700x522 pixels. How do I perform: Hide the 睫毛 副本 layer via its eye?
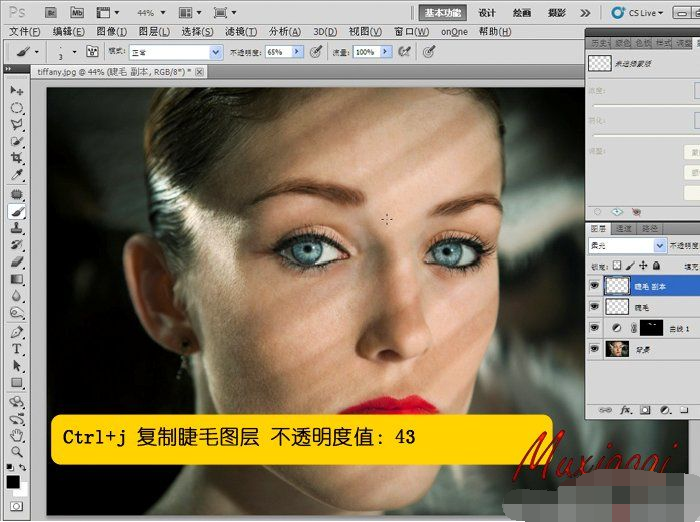[594, 285]
